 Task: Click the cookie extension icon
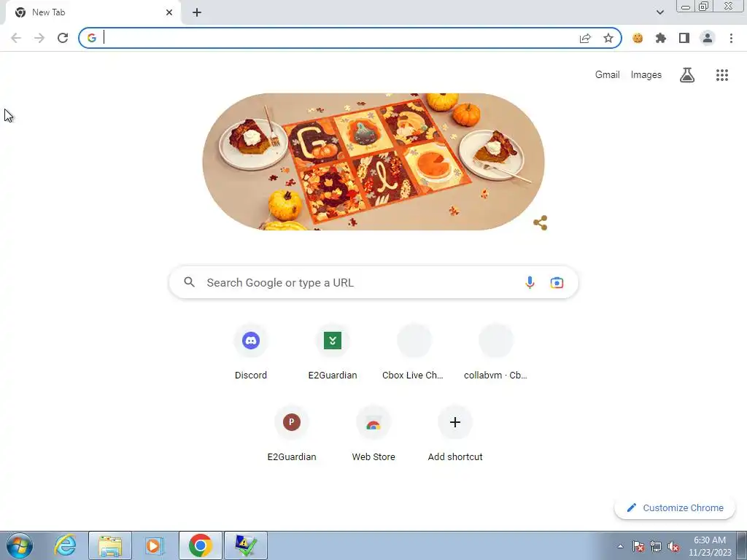pyautogui.click(x=638, y=38)
